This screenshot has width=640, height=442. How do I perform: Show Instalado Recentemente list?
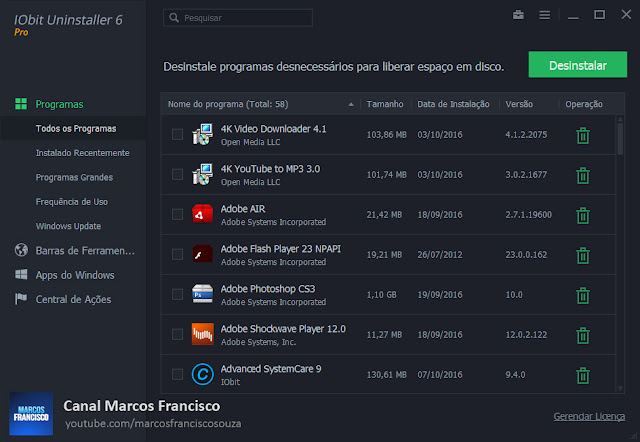point(82,153)
